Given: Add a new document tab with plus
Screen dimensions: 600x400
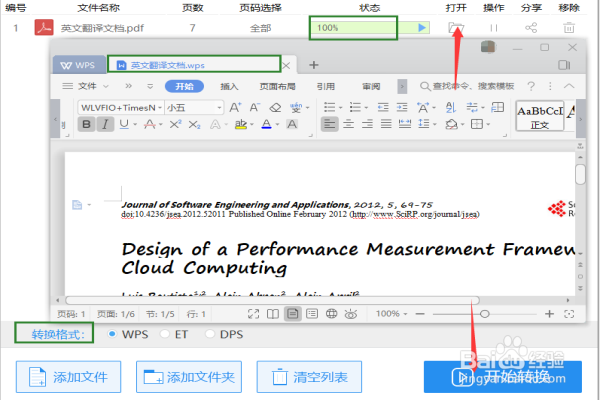Looking at the screenshot, I should pos(314,65).
